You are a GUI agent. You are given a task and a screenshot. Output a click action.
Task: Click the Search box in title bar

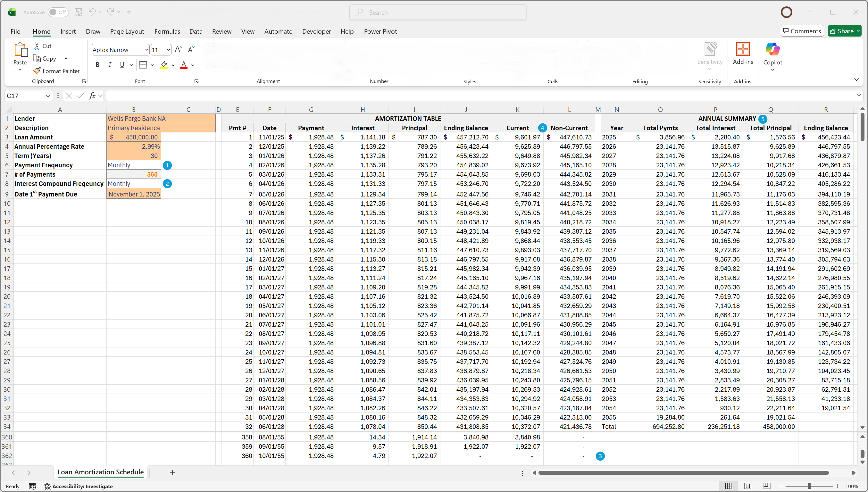point(438,13)
